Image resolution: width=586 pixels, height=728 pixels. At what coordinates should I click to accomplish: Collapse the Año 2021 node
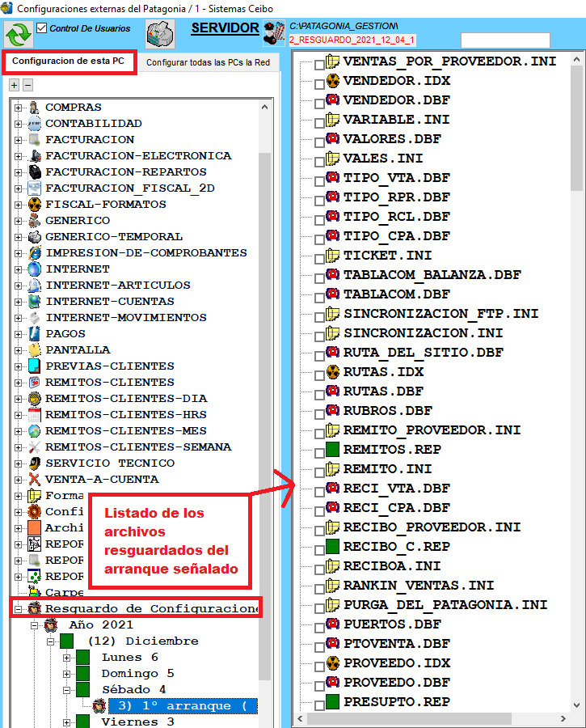[35, 625]
